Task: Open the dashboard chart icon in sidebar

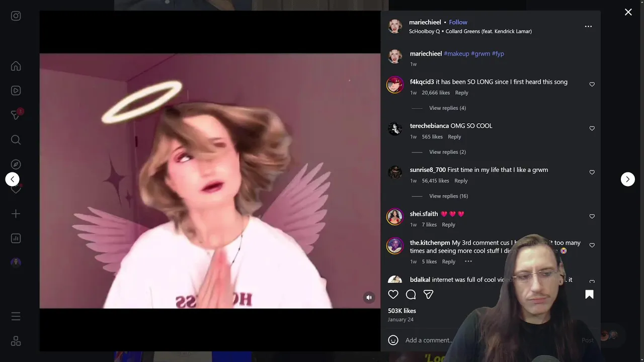Action: point(16,238)
